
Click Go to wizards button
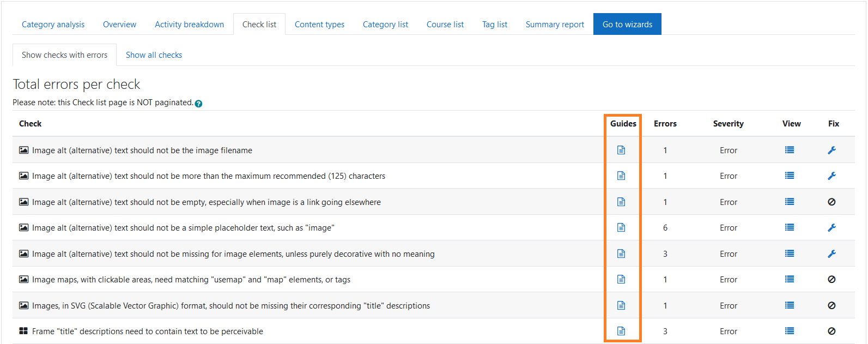627,25
